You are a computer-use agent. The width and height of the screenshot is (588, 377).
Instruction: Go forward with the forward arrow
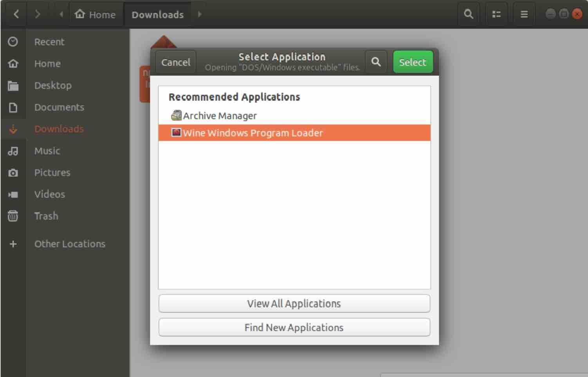(38, 14)
